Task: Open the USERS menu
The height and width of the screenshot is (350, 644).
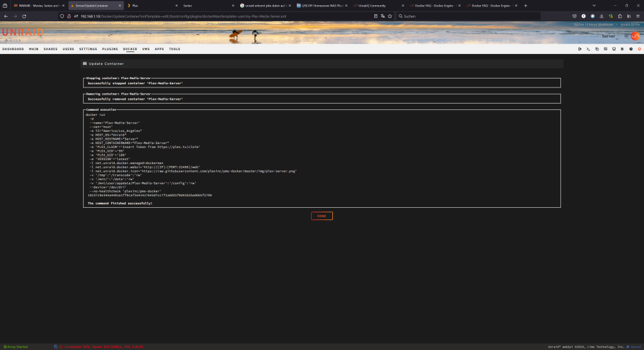Action: 68,49
